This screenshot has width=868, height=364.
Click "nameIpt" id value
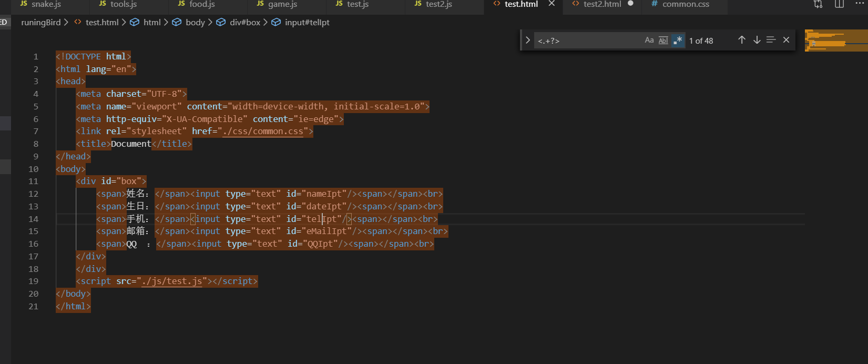pyautogui.click(x=324, y=194)
